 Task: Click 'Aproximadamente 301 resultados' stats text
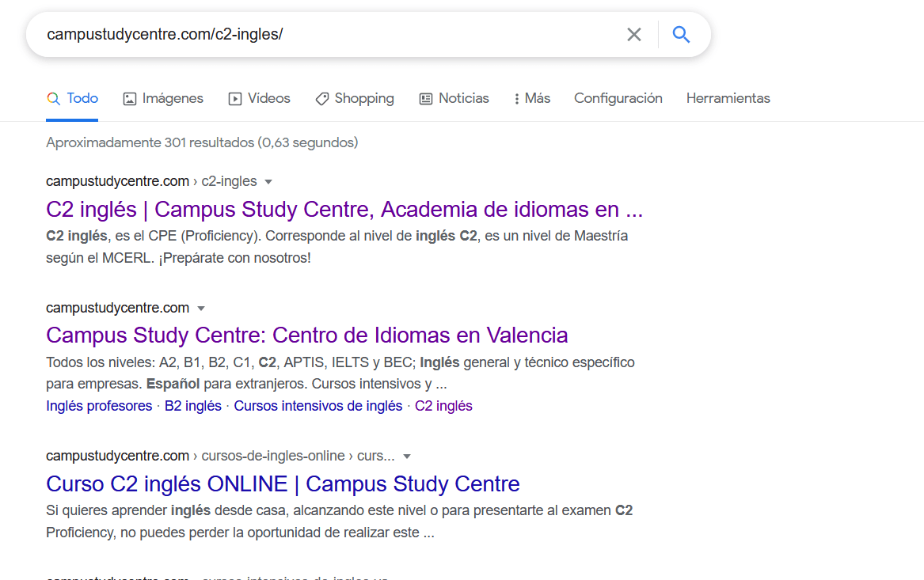[202, 142]
